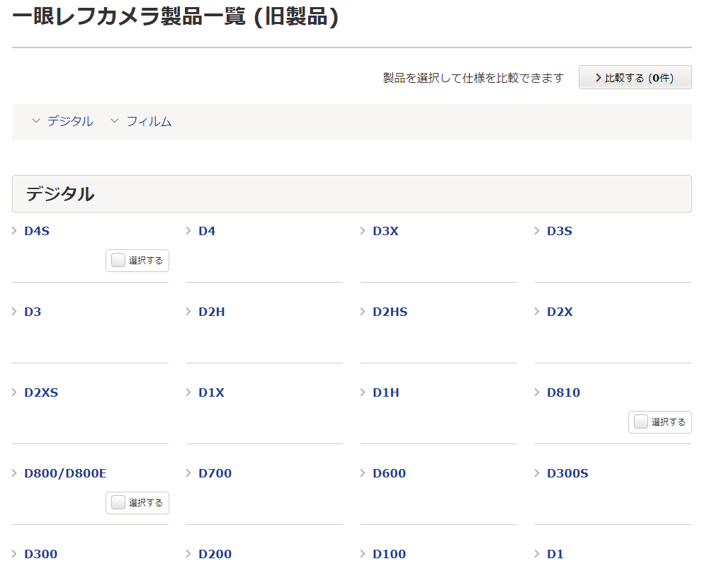The width and height of the screenshot is (719, 588).
Task: Select the arrow icon before D1X
Action: [x=189, y=392]
